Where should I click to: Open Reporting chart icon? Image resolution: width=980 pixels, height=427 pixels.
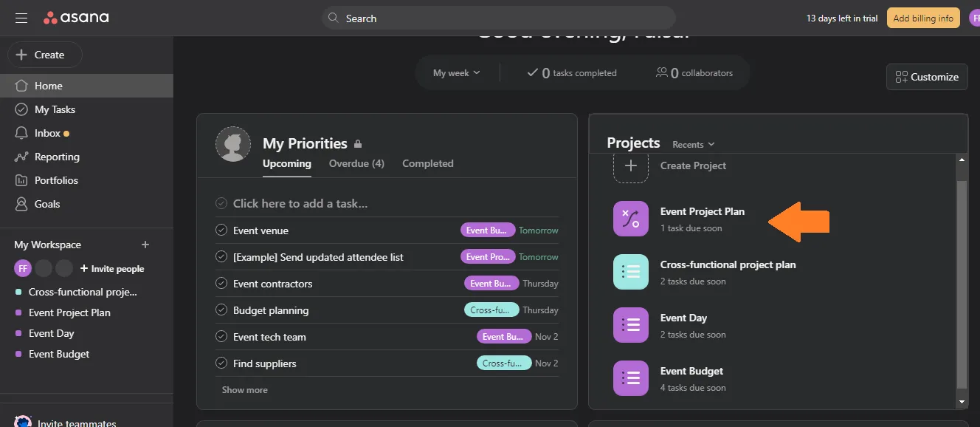(x=21, y=157)
